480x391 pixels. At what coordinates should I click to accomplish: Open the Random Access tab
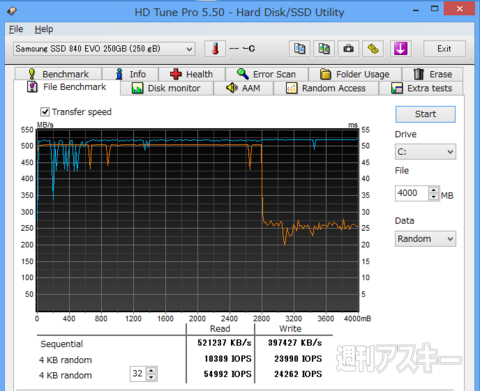tap(326, 88)
